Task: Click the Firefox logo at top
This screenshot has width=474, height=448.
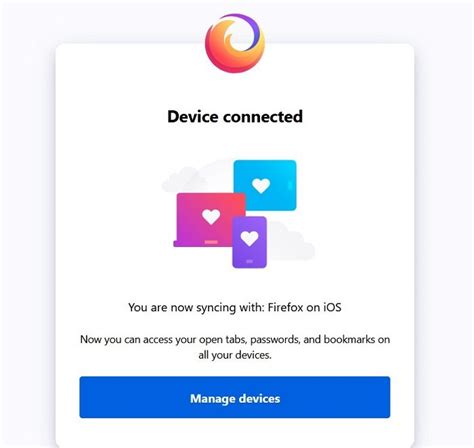Action: (x=235, y=43)
